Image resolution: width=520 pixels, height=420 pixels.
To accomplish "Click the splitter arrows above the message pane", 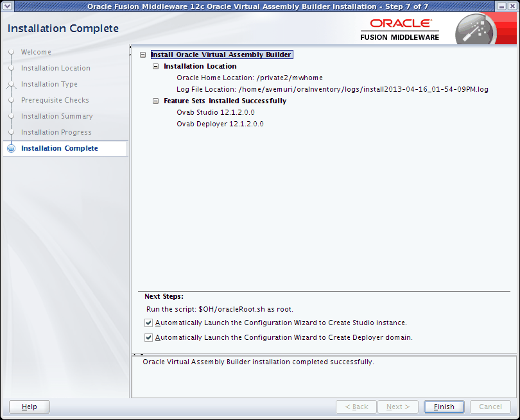I will coord(138,355).
